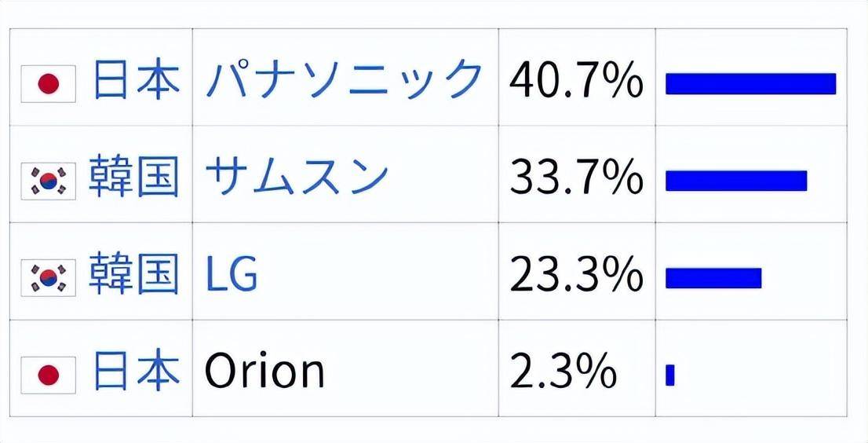Click the 33.7% share value

point(576,178)
